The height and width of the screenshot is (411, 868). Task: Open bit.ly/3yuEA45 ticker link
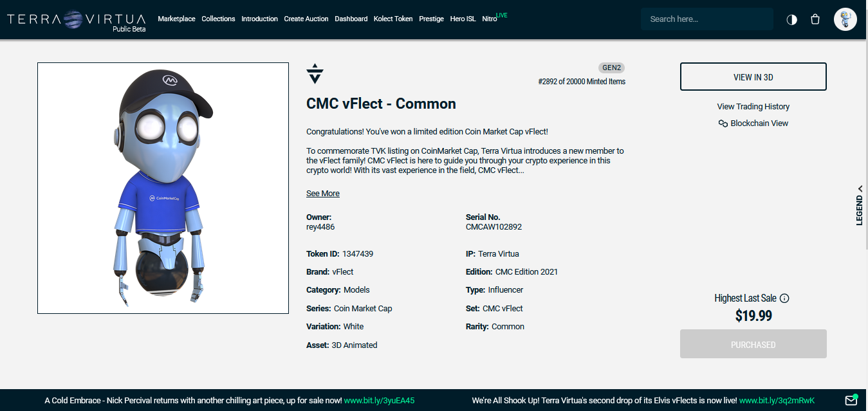coord(380,400)
